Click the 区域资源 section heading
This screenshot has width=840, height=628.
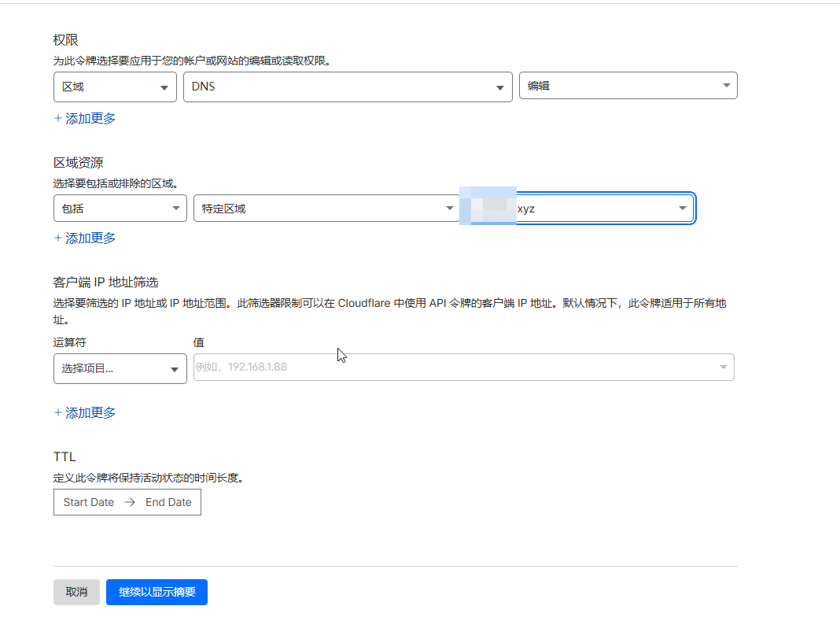pos(78,162)
